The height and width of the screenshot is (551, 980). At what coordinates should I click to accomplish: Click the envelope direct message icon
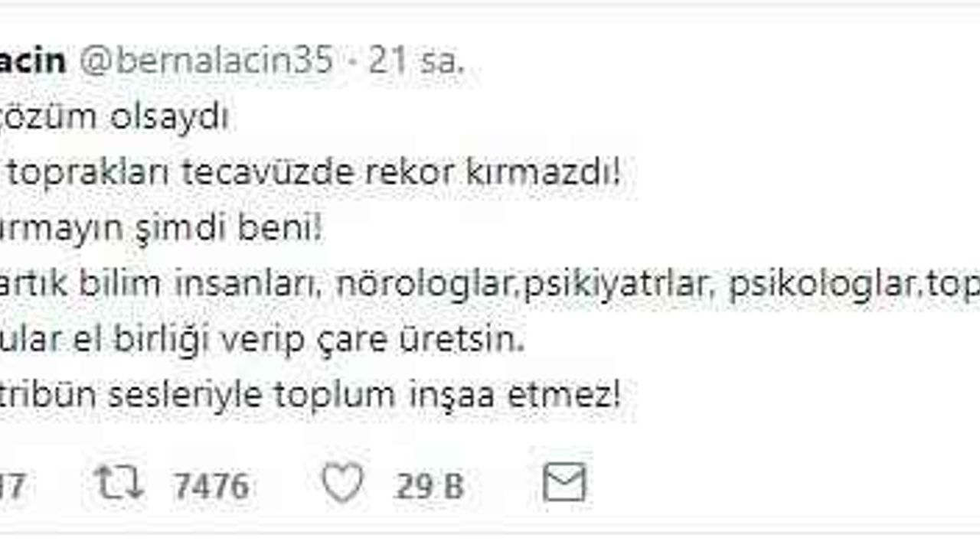[564, 484]
